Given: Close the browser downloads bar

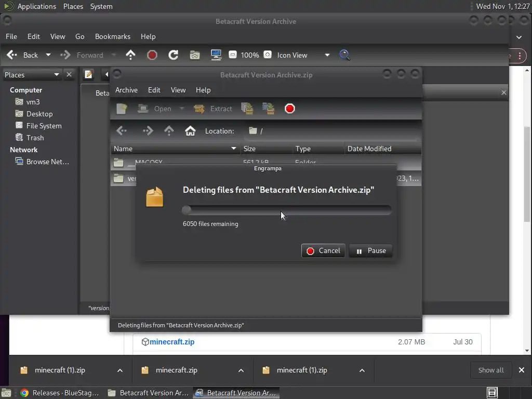Looking at the screenshot, I should pos(522,370).
